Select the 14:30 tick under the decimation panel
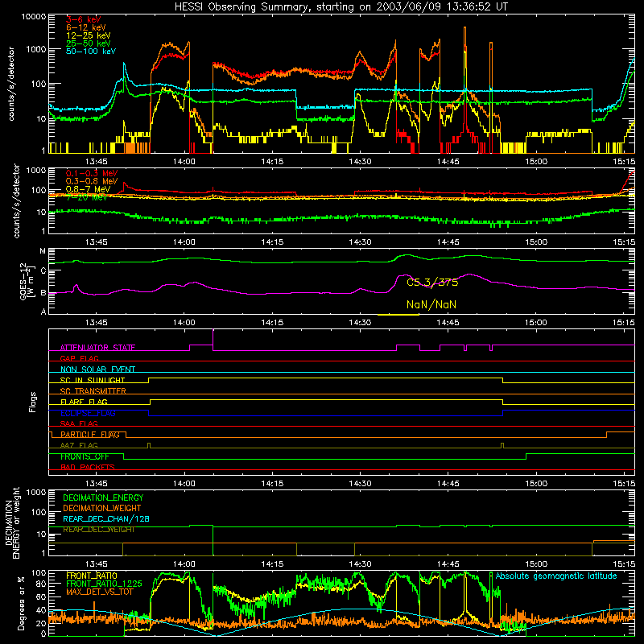This screenshot has height=644, width=644. [x=360, y=564]
